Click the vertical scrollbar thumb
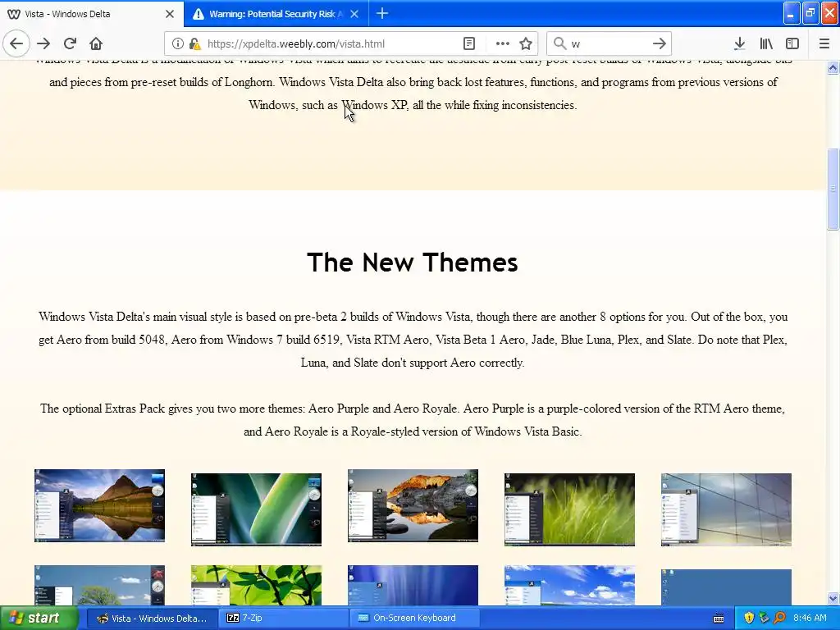This screenshot has width=840, height=630. pyautogui.click(x=833, y=189)
